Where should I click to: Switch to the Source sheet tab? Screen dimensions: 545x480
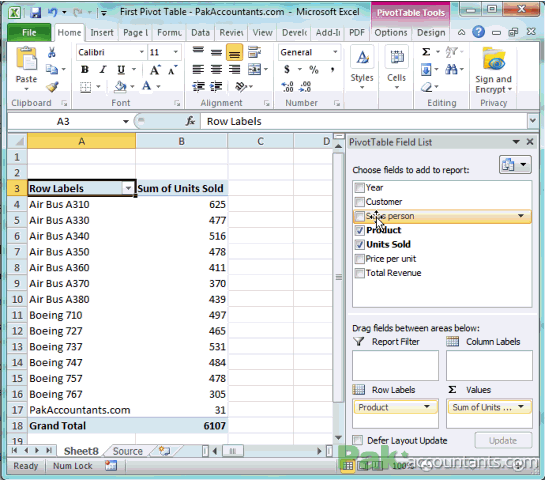[128, 451]
